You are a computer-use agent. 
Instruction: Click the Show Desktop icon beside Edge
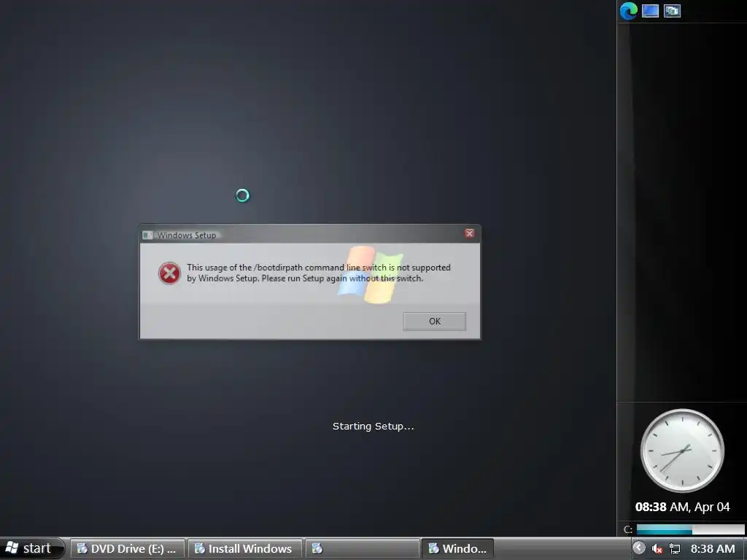pyautogui.click(x=650, y=11)
